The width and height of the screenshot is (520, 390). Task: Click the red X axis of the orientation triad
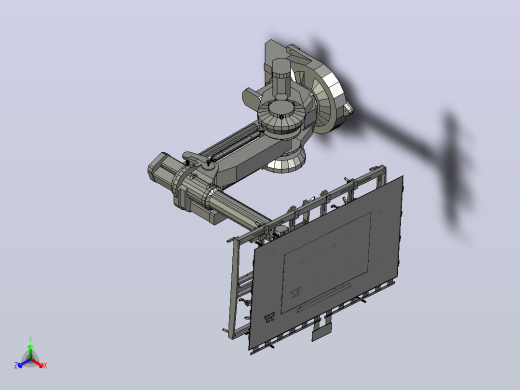coord(39,364)
